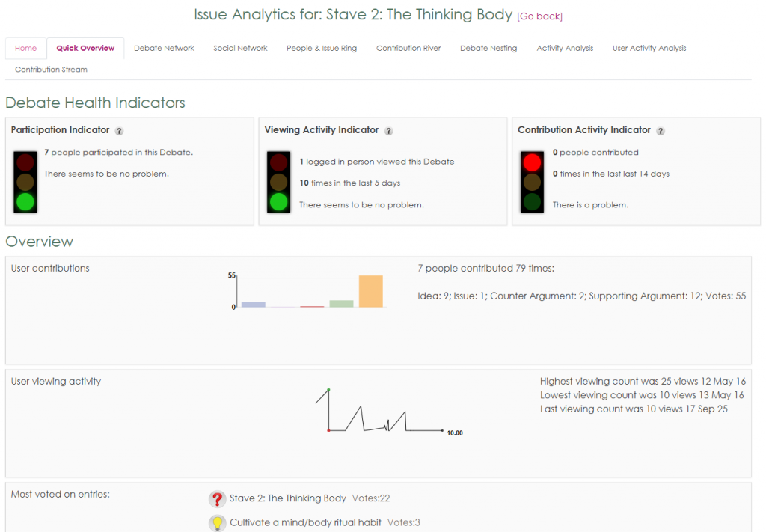Screen dimensions: 766x532
Task: Click the yellow lightbulb idea icon
Action: coord(217,523)
